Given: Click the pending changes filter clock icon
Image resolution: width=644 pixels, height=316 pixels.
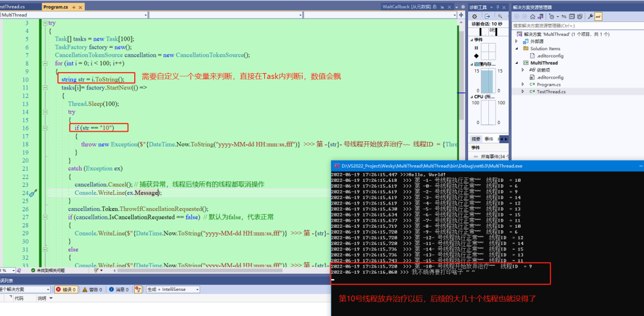Looking at the screenshot, I should click(551, 17).
